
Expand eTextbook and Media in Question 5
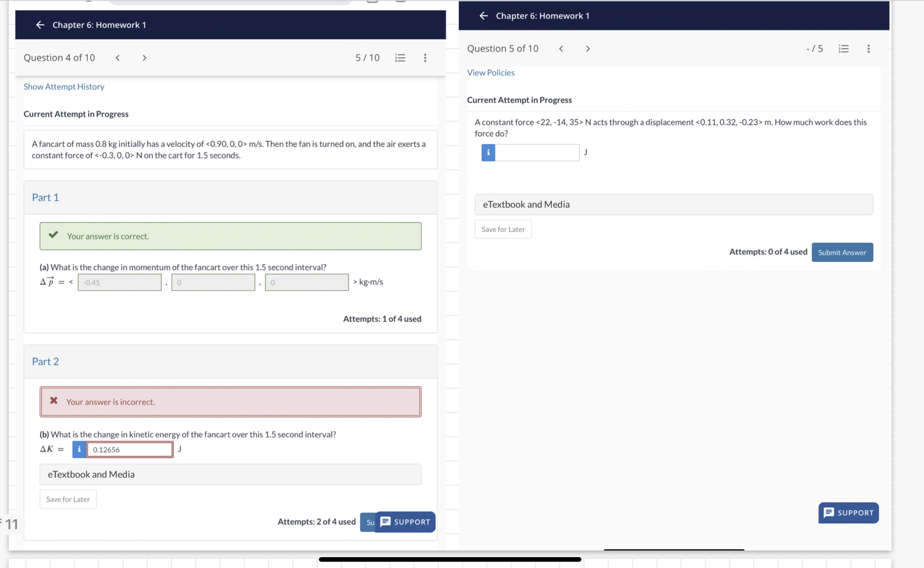click(674, 204)
